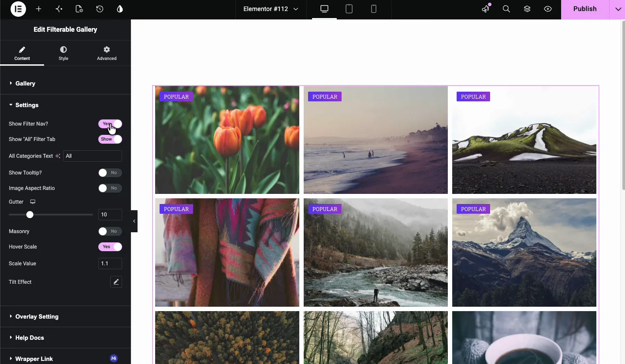
Task: Switch to the Style tab
Action: coord(63,53)
